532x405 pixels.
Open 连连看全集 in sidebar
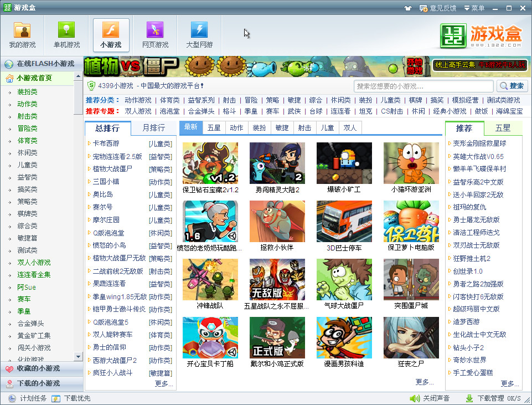[34, 275]
